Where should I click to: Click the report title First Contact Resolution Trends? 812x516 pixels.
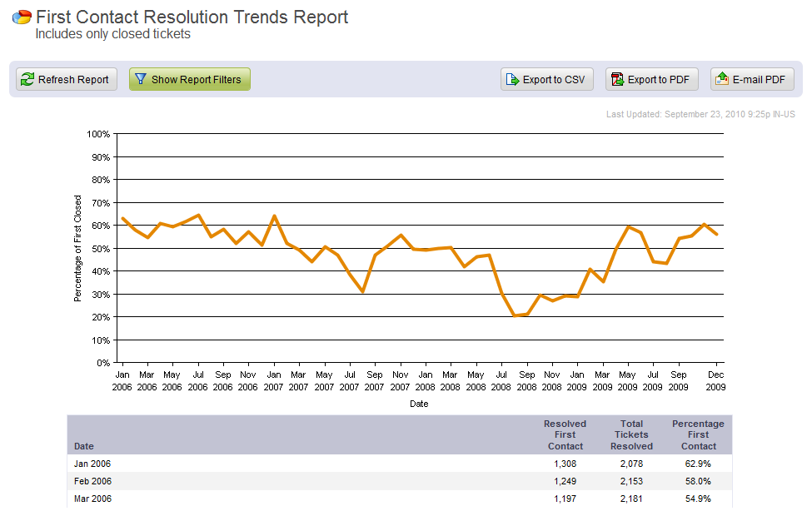point(192,17)
